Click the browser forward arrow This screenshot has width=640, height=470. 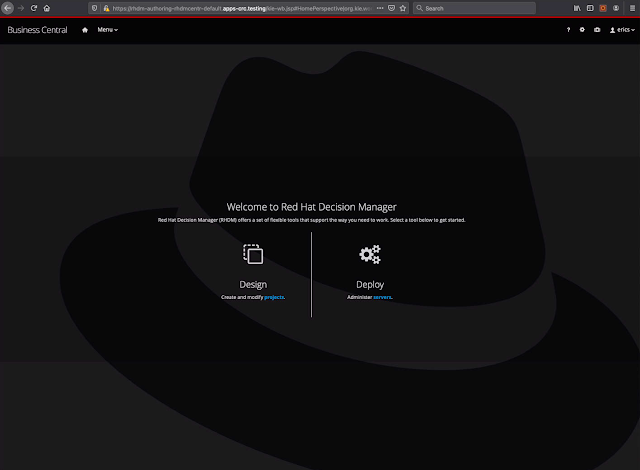[x=21, y=8]
